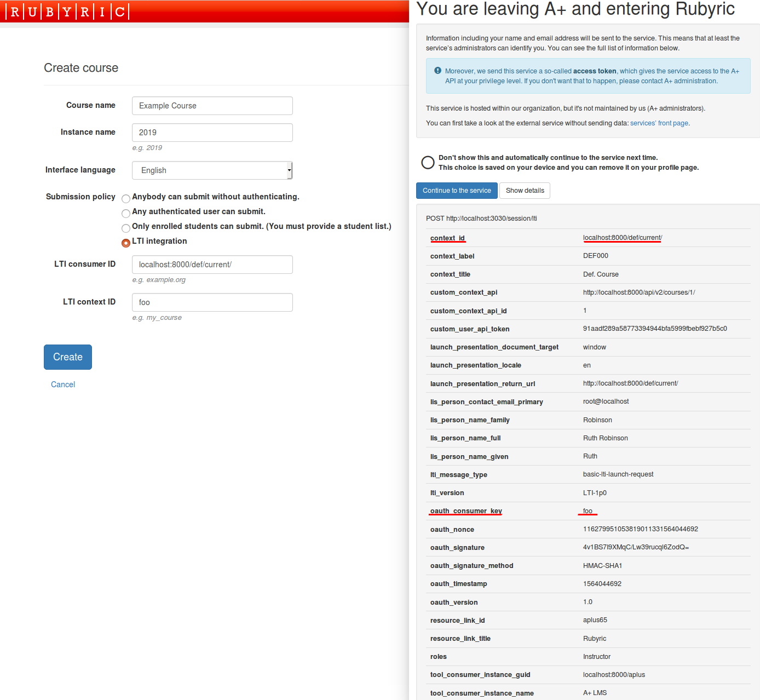Click the oauth_consumer_key parameter name
760x700 pixels.
click(466, 511)
